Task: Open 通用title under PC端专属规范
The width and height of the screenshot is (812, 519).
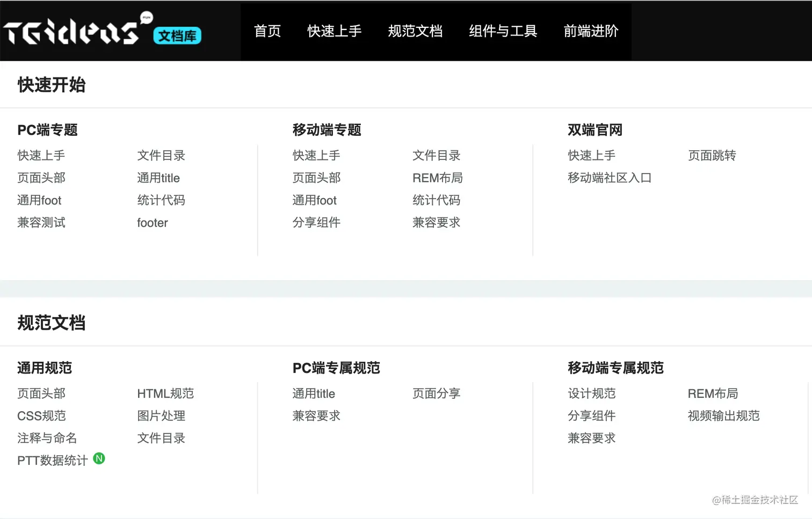Action: coord(314,393)
